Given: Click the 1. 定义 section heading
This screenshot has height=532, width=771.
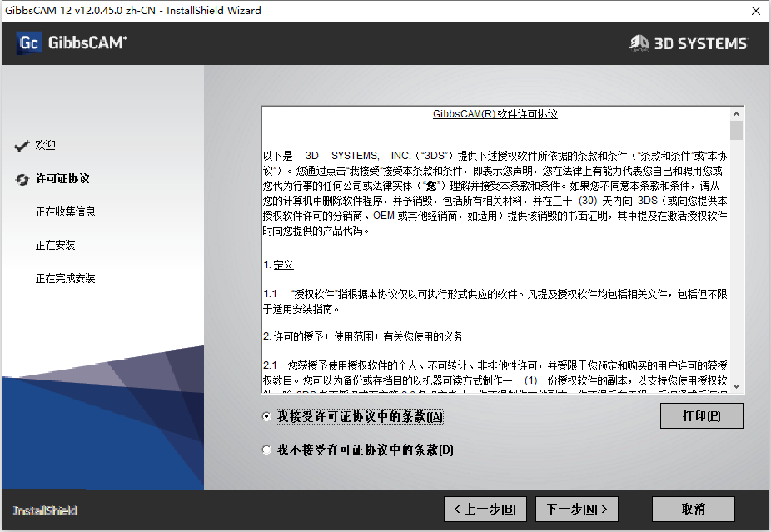Looking at the screenshot, I should click(x=278, y=265).
